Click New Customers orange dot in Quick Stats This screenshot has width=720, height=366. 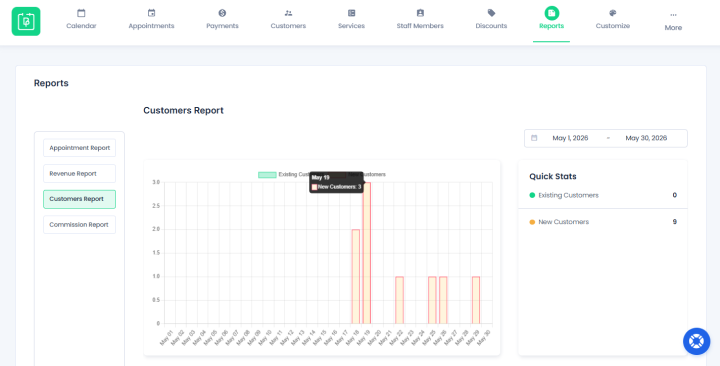click(532, 222)
